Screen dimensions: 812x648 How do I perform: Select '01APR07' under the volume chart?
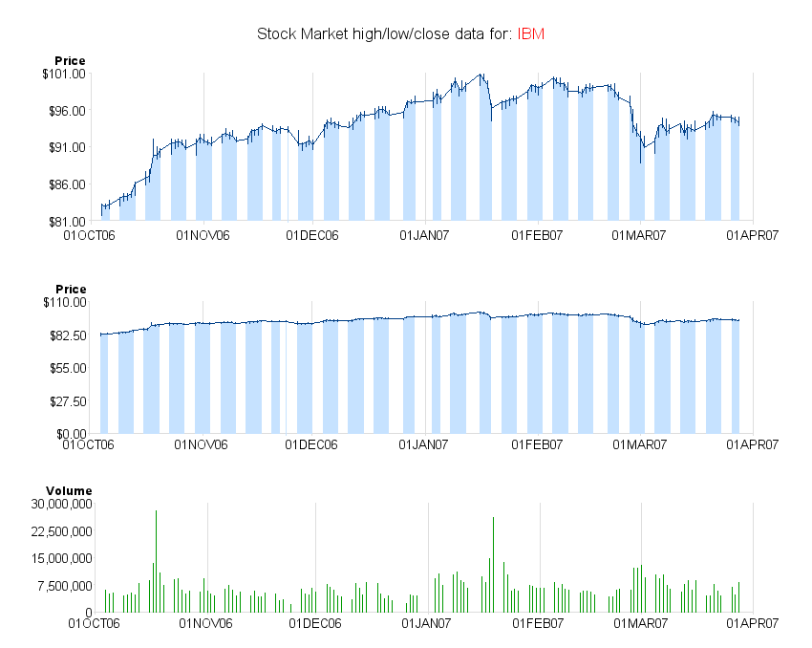click(752, 622)
